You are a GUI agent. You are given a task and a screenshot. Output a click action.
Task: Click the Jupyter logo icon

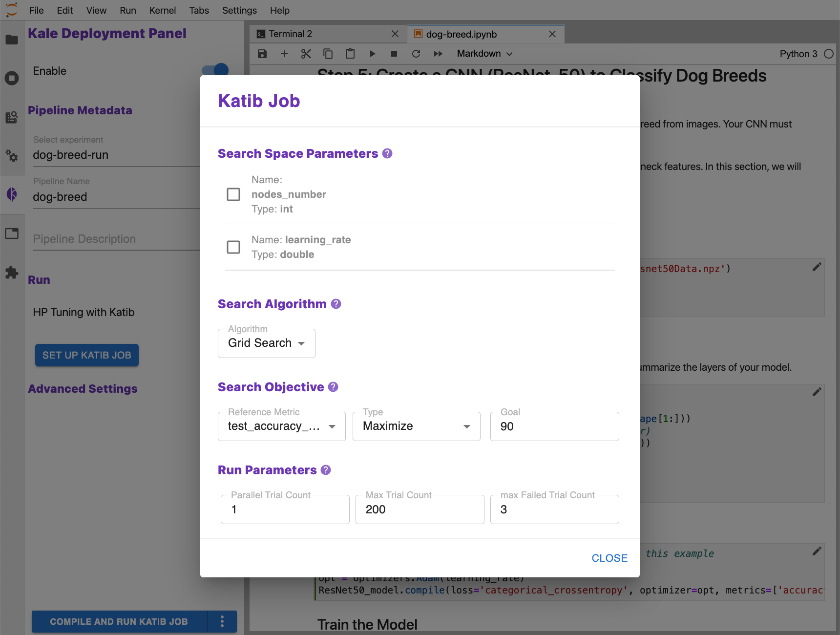12,10
